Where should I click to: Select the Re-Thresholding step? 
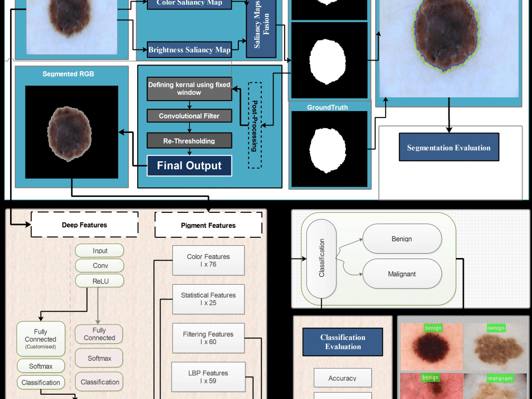coord(189,140)
